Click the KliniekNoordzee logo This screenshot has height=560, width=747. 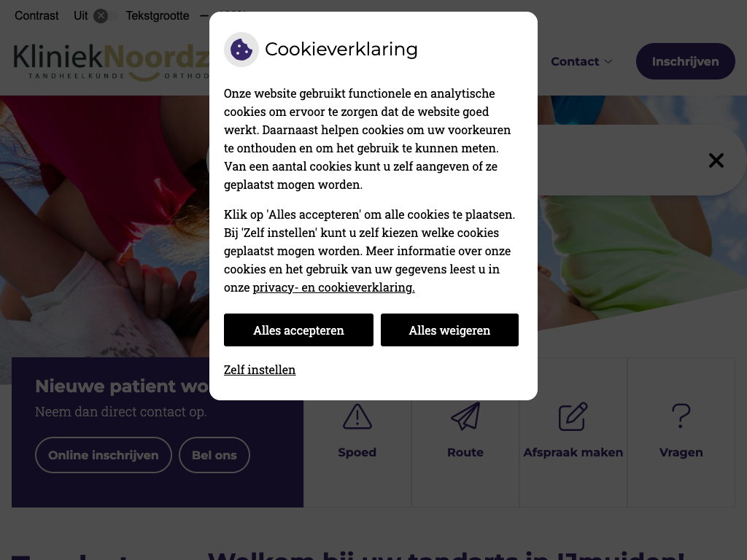[x=112, y=62]
